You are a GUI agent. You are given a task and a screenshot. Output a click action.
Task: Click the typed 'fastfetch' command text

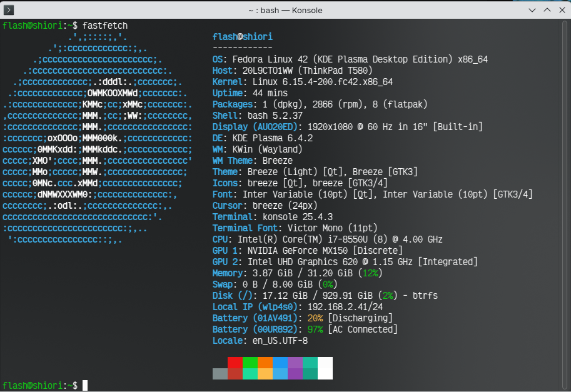pyautogui.click(x=105, y=26)
